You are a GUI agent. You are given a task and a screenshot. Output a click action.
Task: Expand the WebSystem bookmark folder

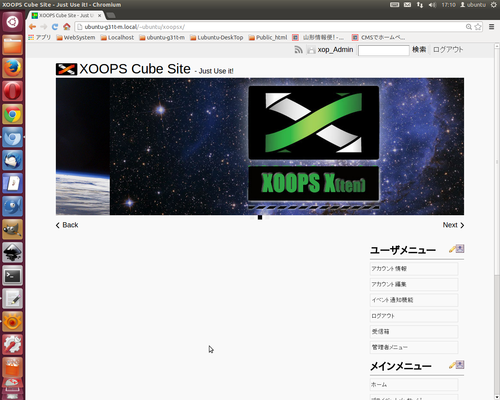[76, 37]
